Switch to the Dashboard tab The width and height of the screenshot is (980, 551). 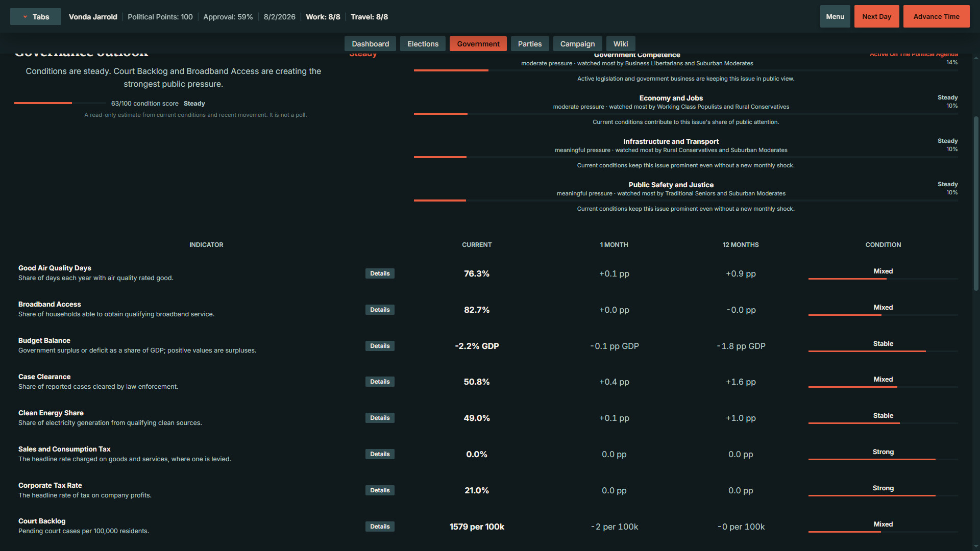[x=370, y=44]
